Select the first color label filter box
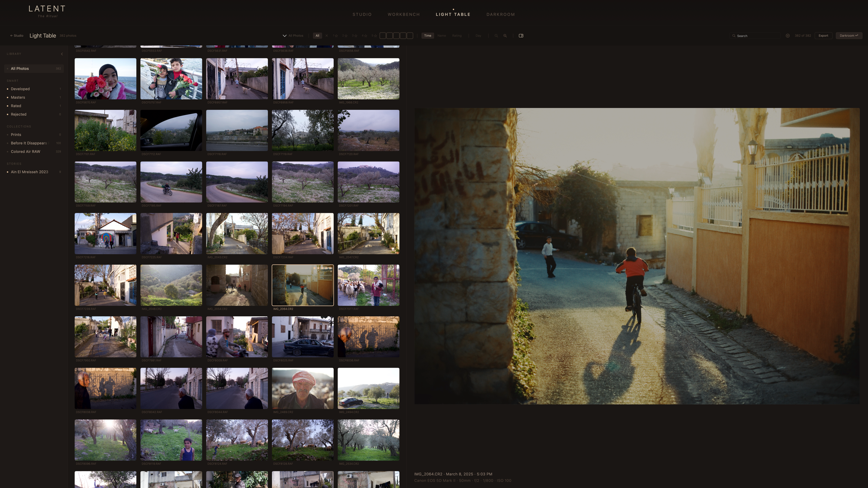The width and height of the screenshot is (868, 488). 383,36
